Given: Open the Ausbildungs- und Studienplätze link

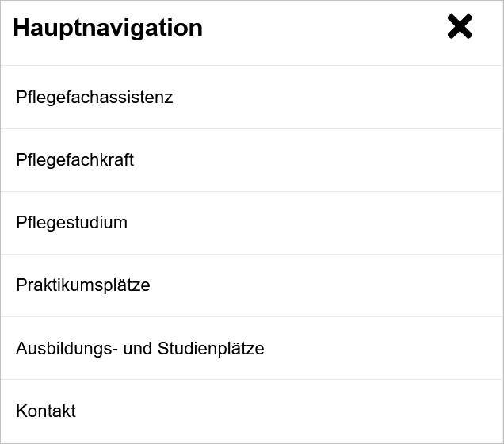Looking at the screenshot, I should 140,349.
